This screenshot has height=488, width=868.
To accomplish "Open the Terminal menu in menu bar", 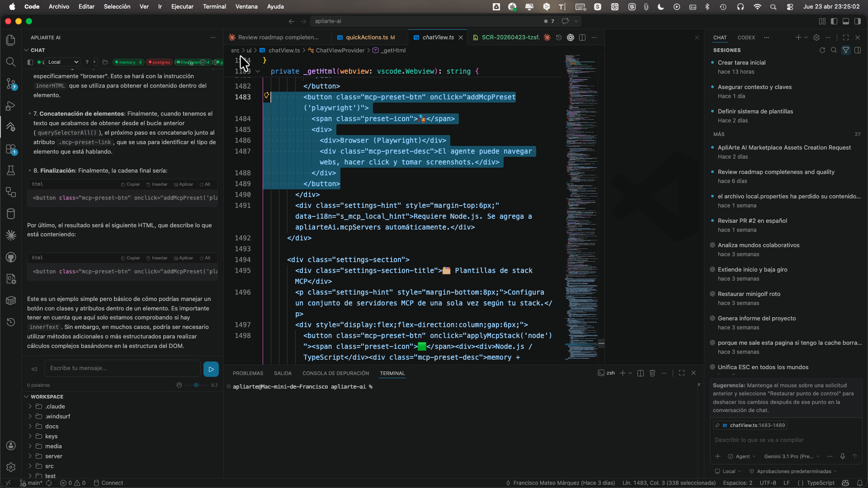I will click(x=214, y=6).
